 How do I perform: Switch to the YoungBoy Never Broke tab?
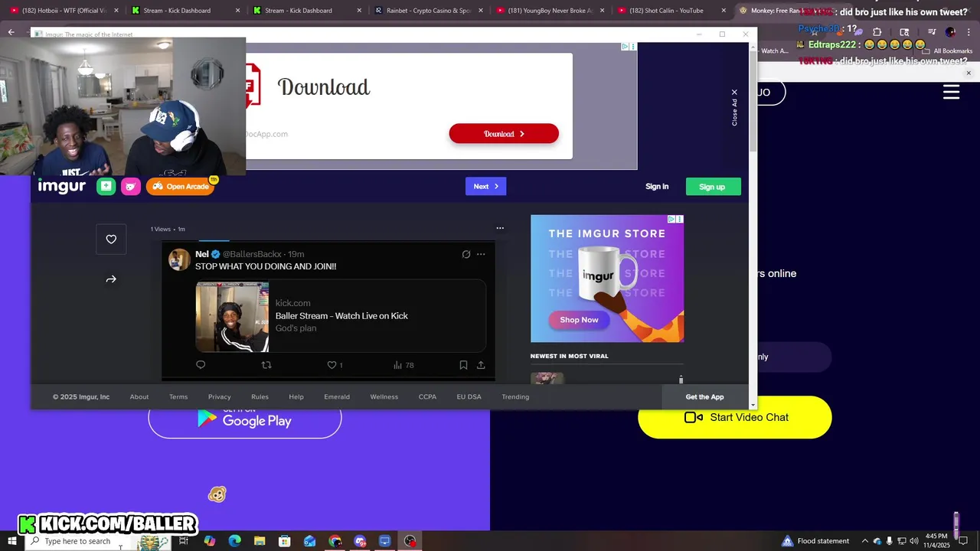550,11
